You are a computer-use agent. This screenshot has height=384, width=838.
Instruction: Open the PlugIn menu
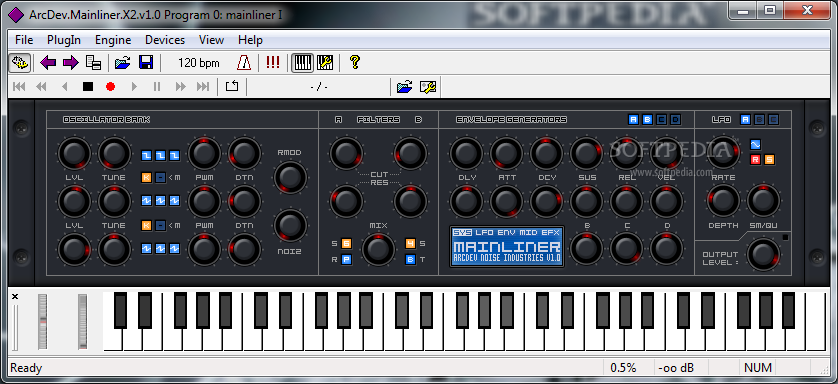click(x=64, y=40)
